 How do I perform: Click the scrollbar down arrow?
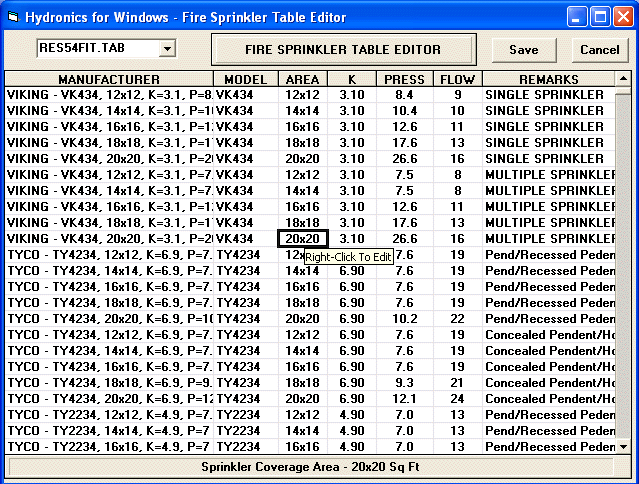pyautogui.click(x=623, y=447)
